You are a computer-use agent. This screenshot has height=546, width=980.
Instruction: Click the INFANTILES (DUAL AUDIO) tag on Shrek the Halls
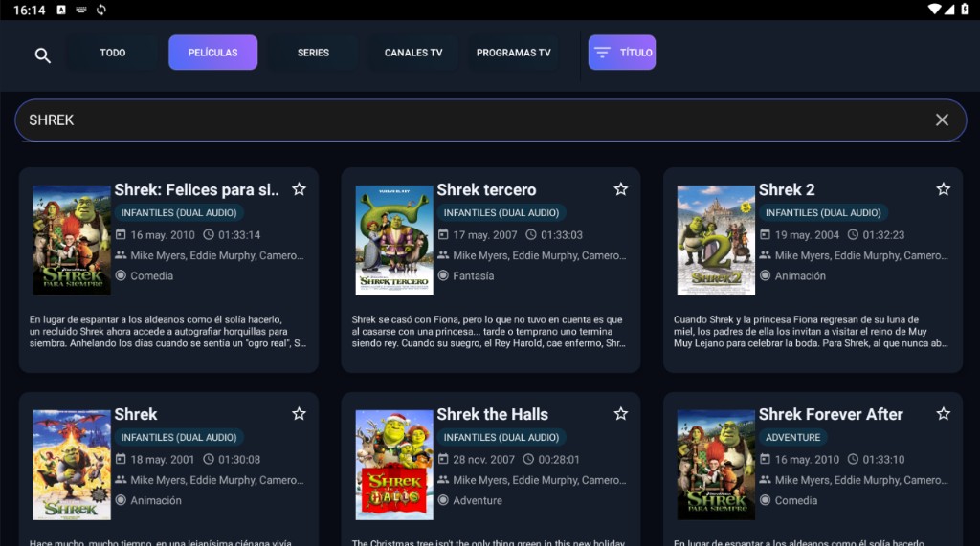(501, 437)
